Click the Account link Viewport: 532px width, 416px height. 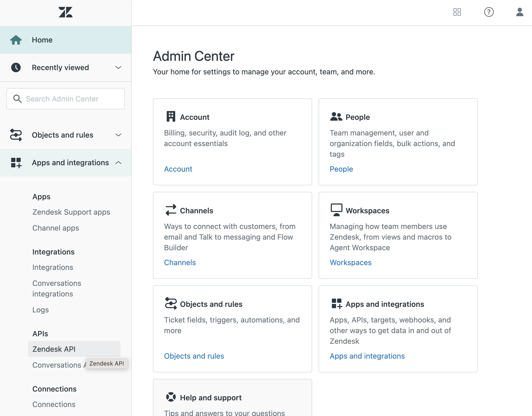pos(178,169)
